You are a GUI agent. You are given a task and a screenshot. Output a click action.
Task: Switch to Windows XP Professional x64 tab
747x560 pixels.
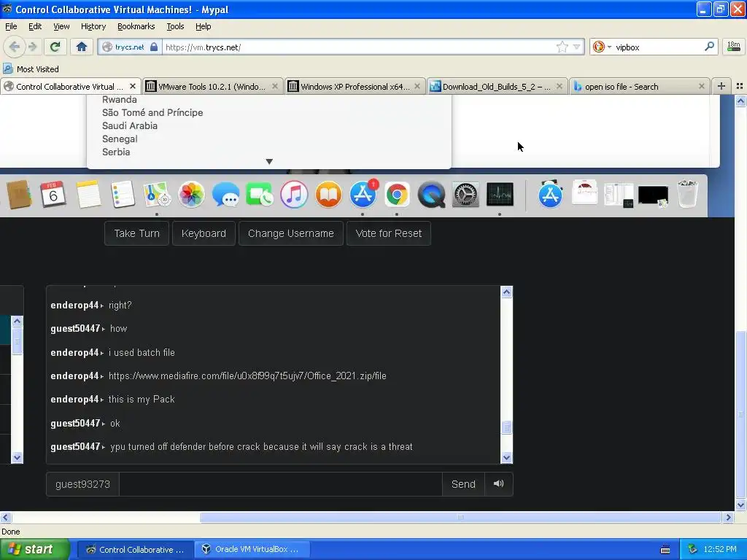tap(355, 86)
